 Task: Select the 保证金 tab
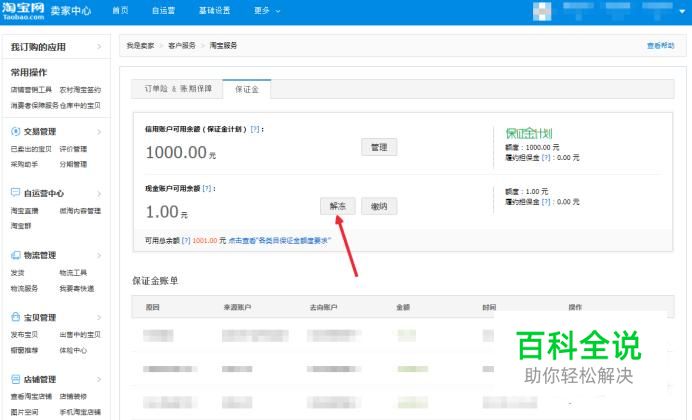(247, 89)
